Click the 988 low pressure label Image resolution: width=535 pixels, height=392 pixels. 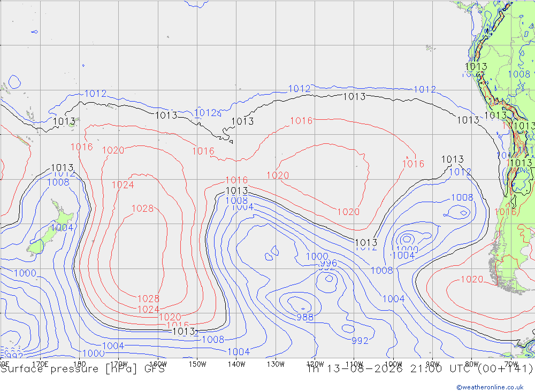click(305, 317)
